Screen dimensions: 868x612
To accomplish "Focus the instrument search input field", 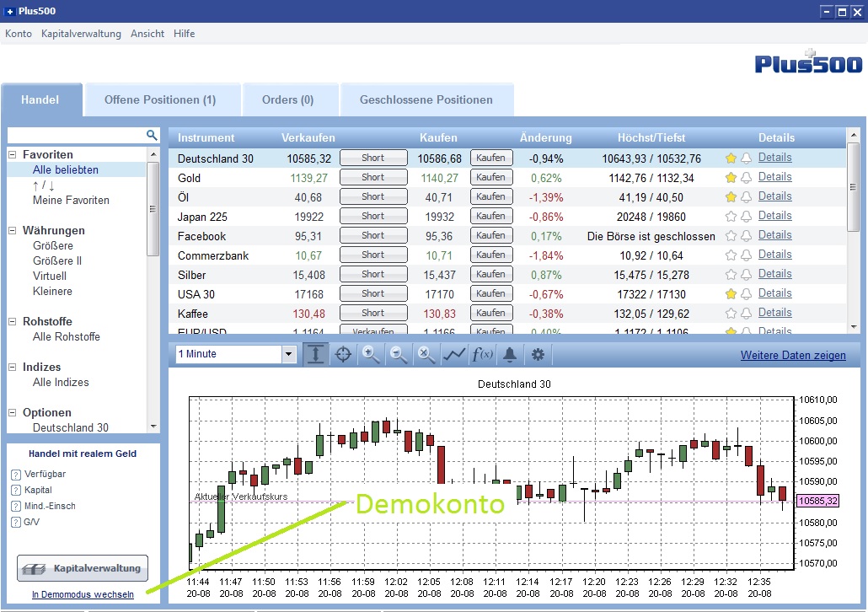I will click(77, 135).
